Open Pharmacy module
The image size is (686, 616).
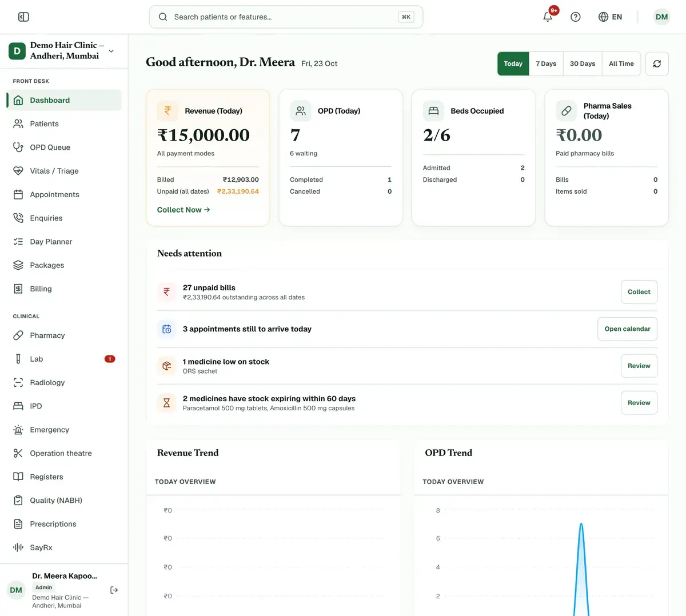click(64, 335)
